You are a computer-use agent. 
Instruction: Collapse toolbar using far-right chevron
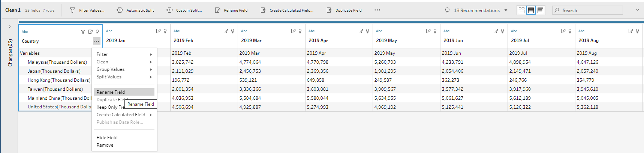point(637,10)
